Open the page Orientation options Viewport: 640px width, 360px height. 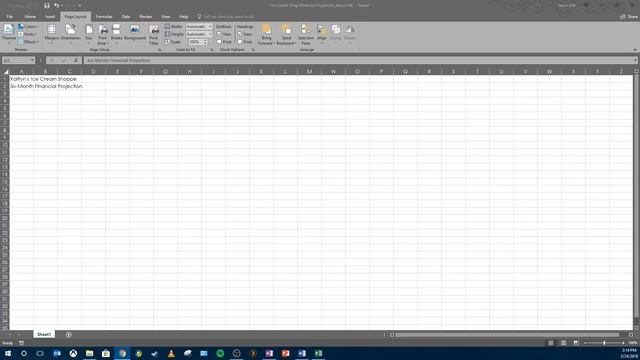tap(70, 34)
